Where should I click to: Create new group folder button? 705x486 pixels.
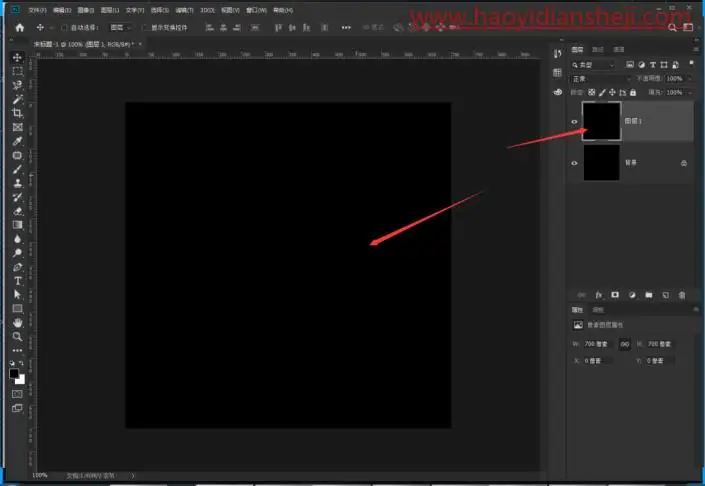click(648, 295)
